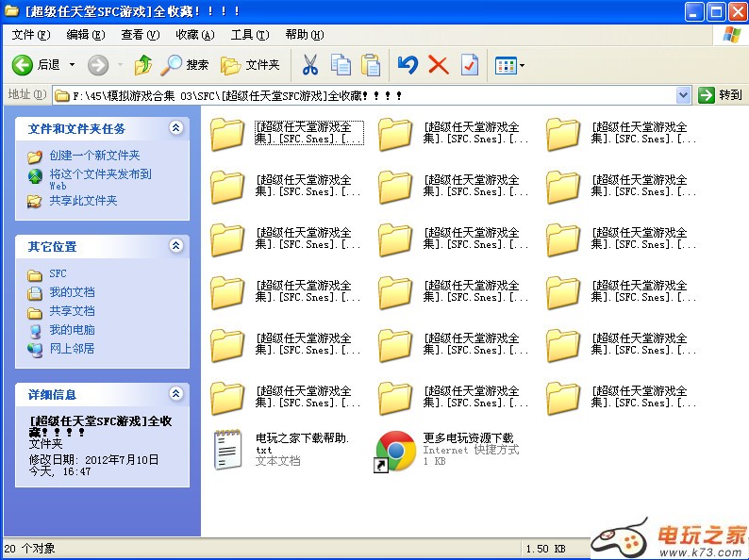The width and height of the screenshot is (749, 560).
Task: Click the 创建一个新文件夹 link
Action: (x=94, y=156)
